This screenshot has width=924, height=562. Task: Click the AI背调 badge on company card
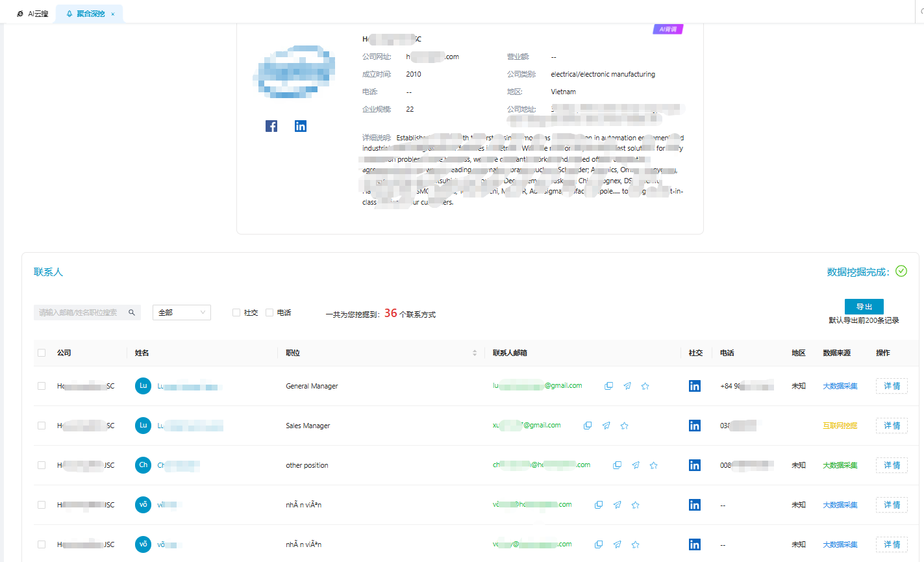coord(668,29)
